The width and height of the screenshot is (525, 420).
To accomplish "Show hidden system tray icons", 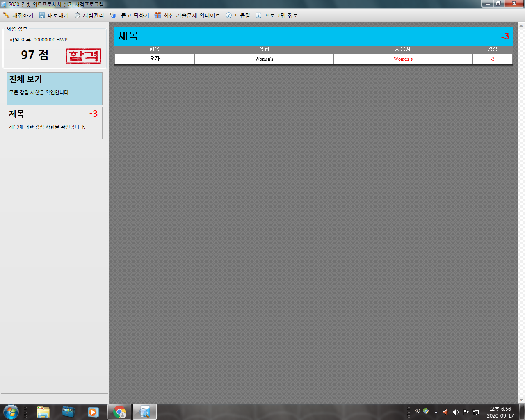I will 436,412.
